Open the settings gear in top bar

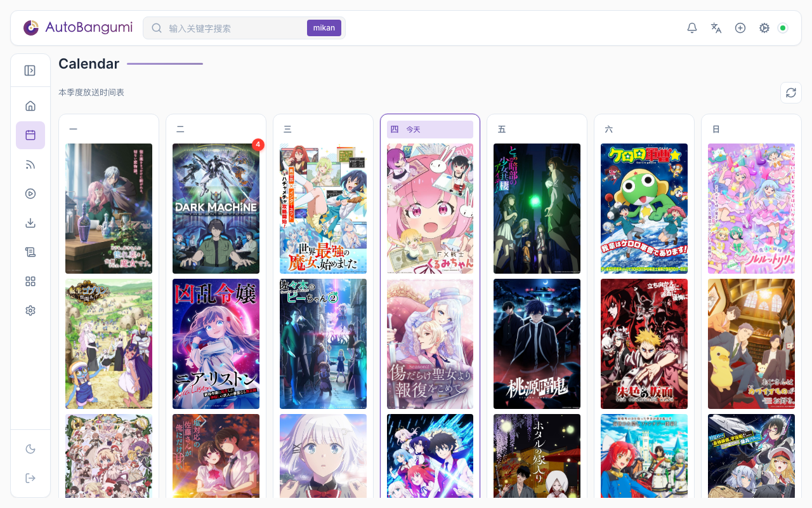(764, 28)
